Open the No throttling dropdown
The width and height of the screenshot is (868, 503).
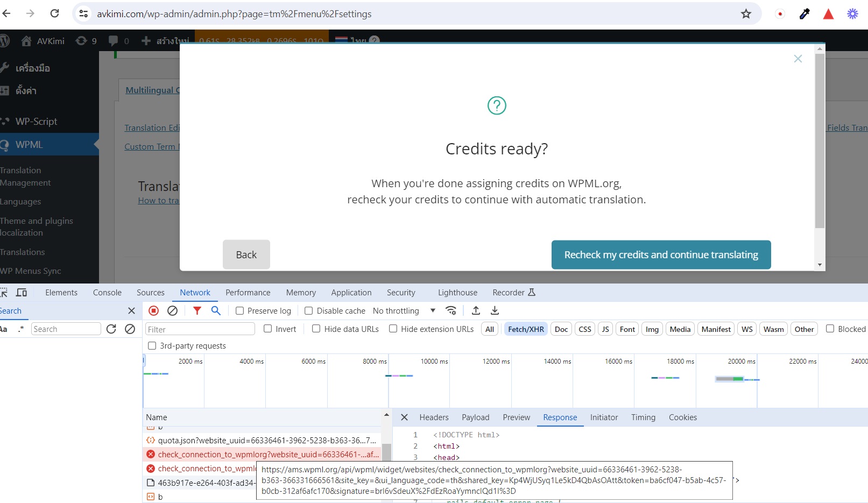point(404,311)
